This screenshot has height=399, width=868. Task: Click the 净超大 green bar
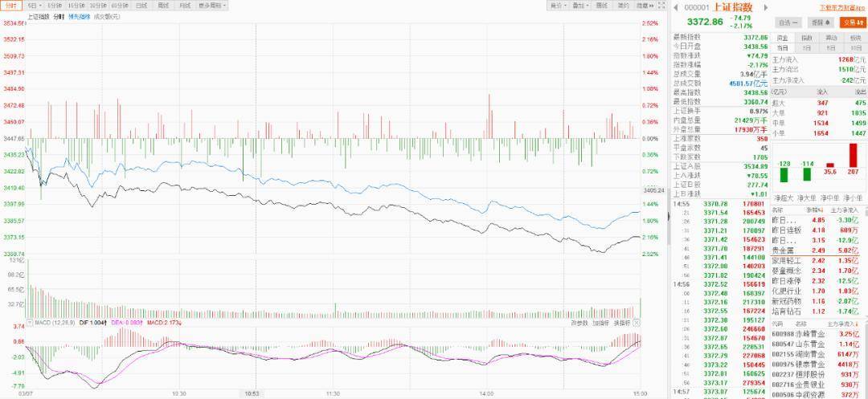(784, 175)
